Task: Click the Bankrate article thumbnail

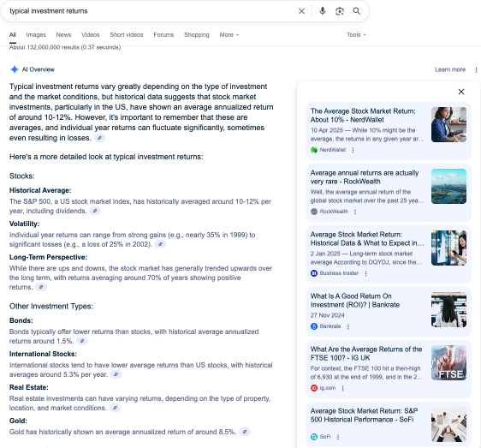Action: click(448, 310)
